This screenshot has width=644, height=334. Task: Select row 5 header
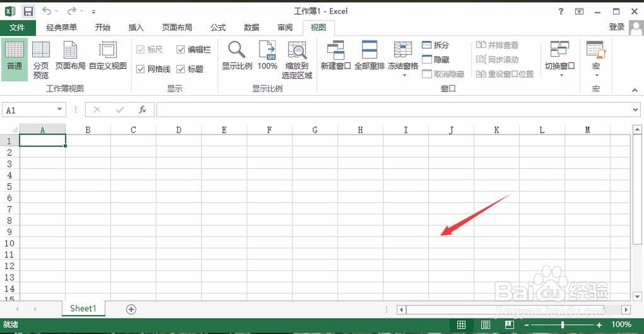pyautogui.click(x=10, y=187)
